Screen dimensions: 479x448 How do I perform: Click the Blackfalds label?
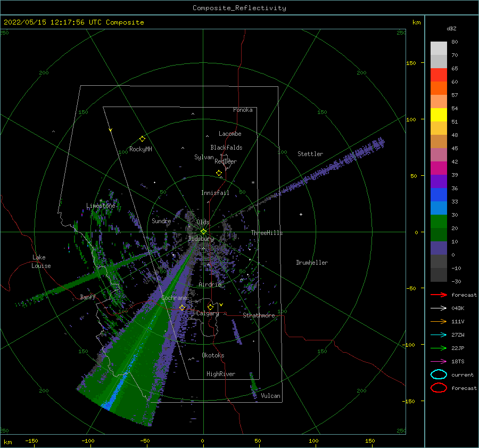[x=226, y=148]
